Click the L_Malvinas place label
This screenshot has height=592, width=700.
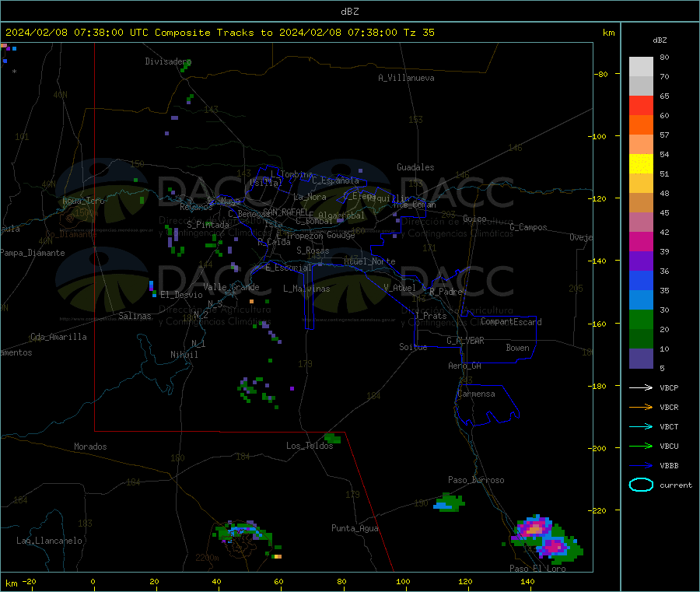point(306,289)
